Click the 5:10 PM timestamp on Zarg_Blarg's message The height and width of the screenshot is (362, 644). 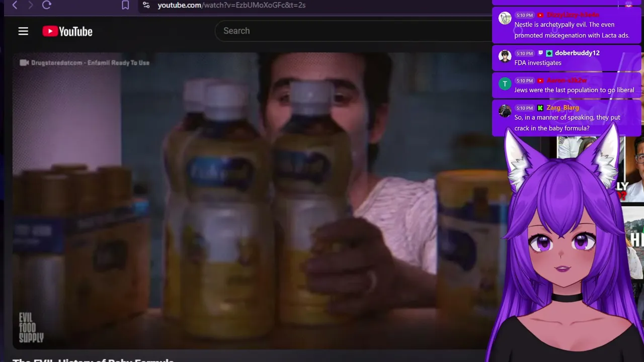click(524, 108)
